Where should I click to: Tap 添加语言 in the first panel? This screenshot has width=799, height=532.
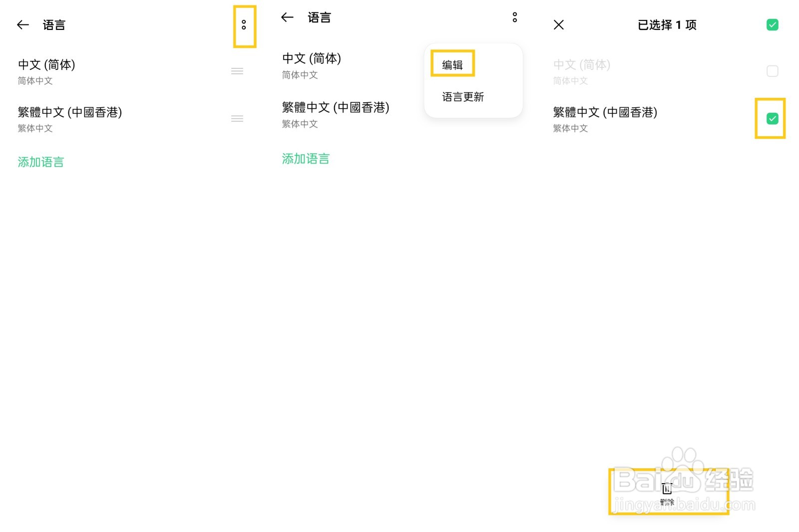coord(40,161)
